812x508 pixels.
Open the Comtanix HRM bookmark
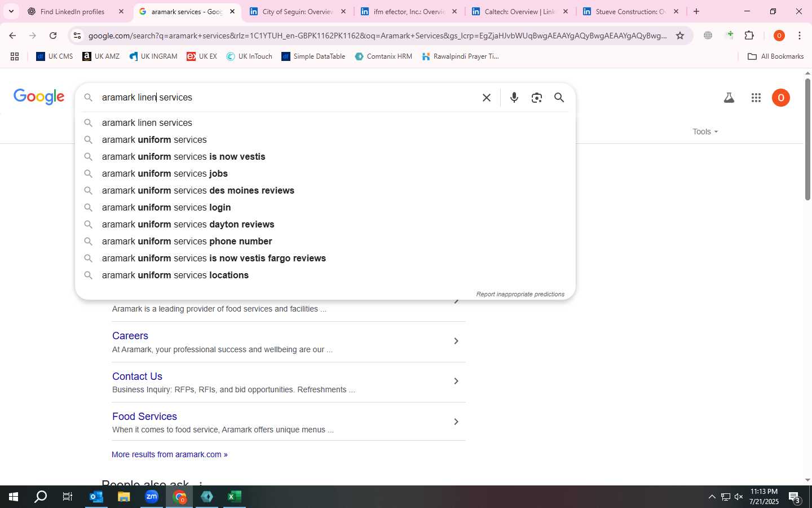[x=384, y=56]
